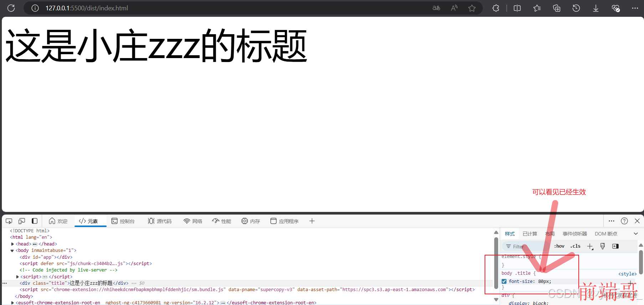Screen dimensions: 644x305
Task: Add another tool with the plus icon
Action: (x=312, y=221)
